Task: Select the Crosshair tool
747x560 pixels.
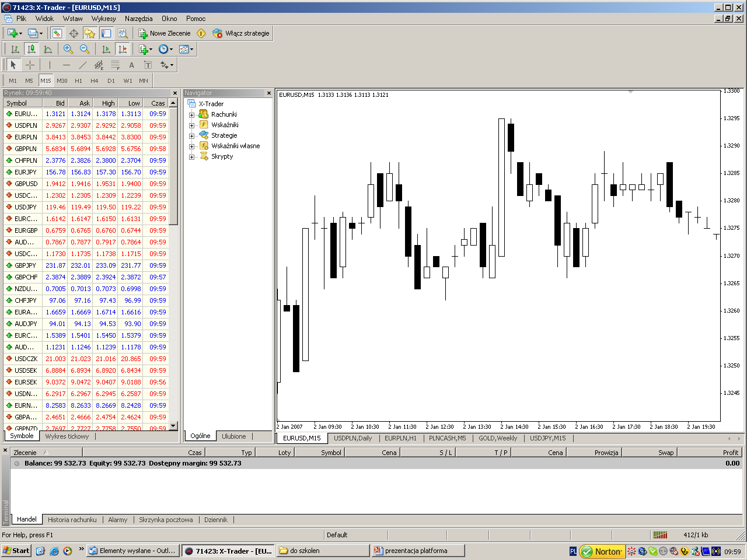Action: [30, 65]
